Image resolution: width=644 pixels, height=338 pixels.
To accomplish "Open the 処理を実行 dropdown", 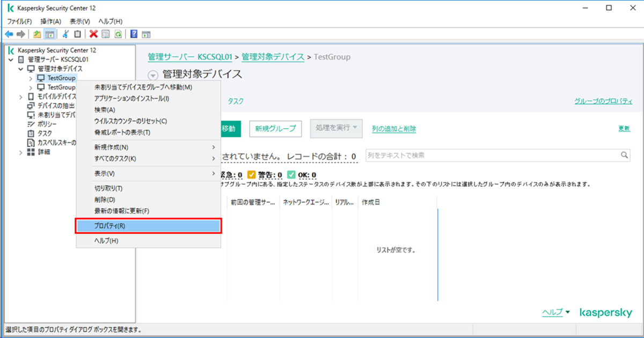I will point(336,128).
